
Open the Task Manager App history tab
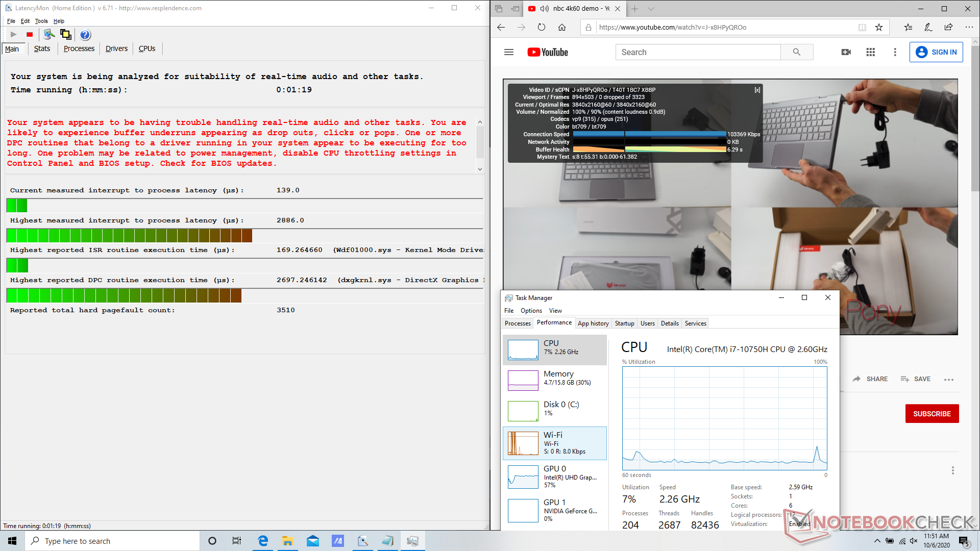pyautogui.click(x=593, y=323)
